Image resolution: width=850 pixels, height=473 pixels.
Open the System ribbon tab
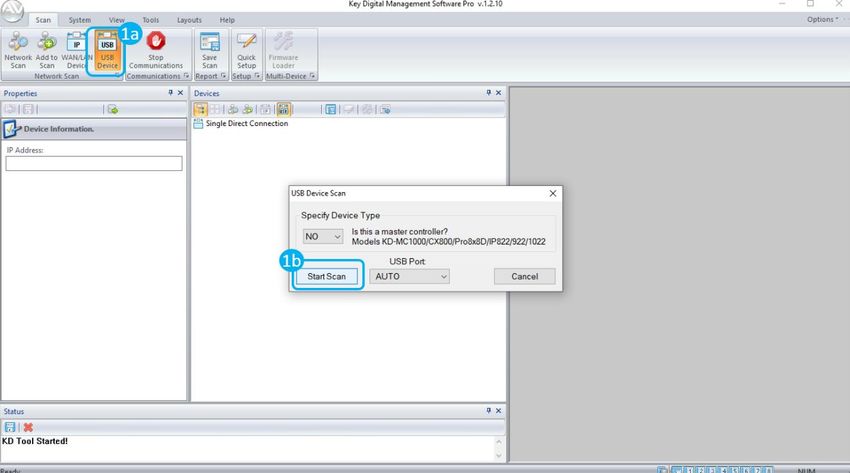pyautogui.click(x=80, y=20)
